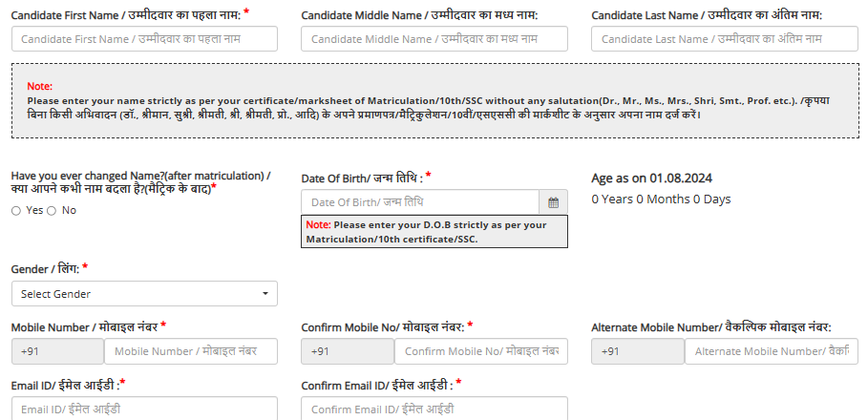
Task: Click the +91 prefix beside Confirm Mobile No
Action: [348, 351]
